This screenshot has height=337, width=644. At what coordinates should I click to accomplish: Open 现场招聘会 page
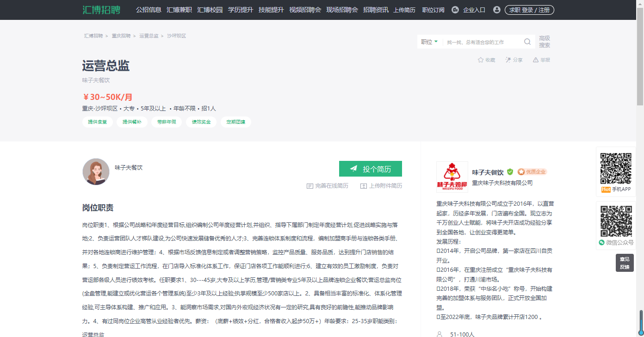[342, 10]
